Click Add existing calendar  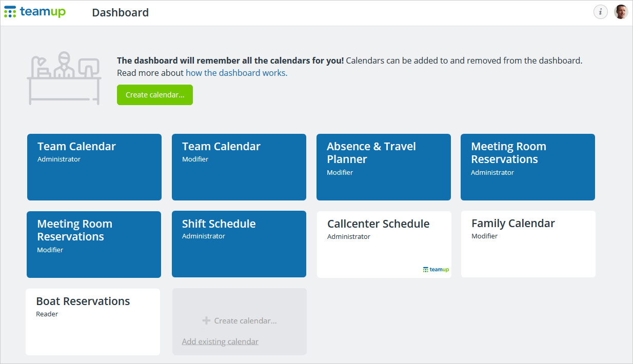220,341
